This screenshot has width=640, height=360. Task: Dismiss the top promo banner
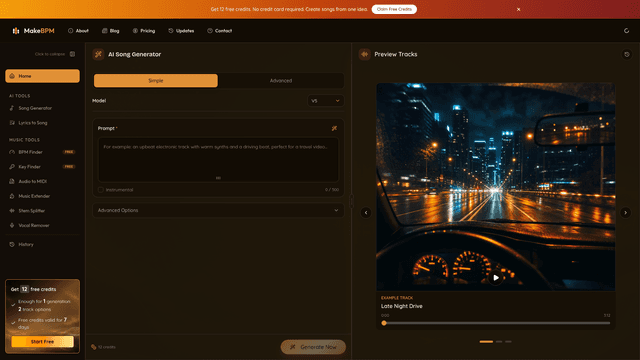pos(518,9)
